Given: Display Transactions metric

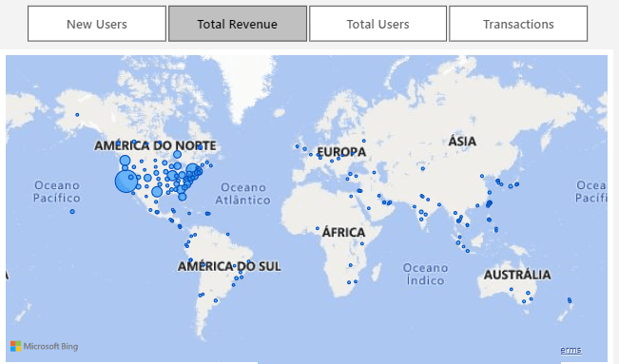Looking at the screenshot, I should (x=518, y=24).
